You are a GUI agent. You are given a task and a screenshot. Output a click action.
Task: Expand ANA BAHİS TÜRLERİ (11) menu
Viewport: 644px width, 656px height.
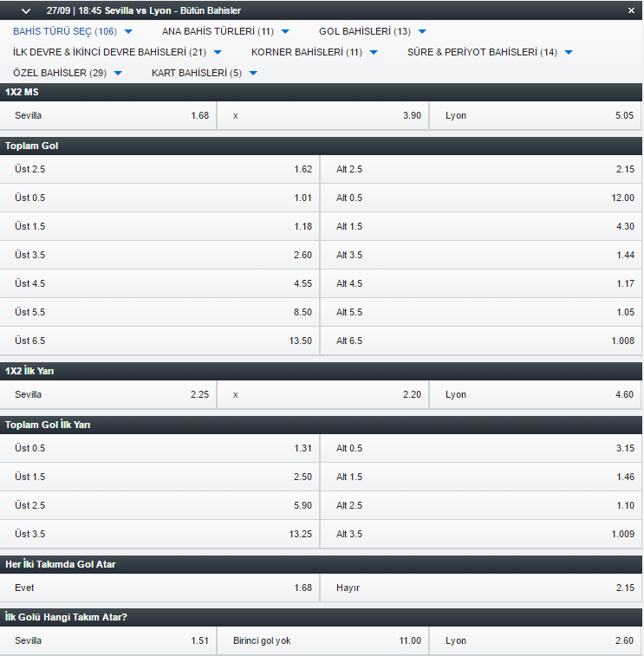coord(225,31)
